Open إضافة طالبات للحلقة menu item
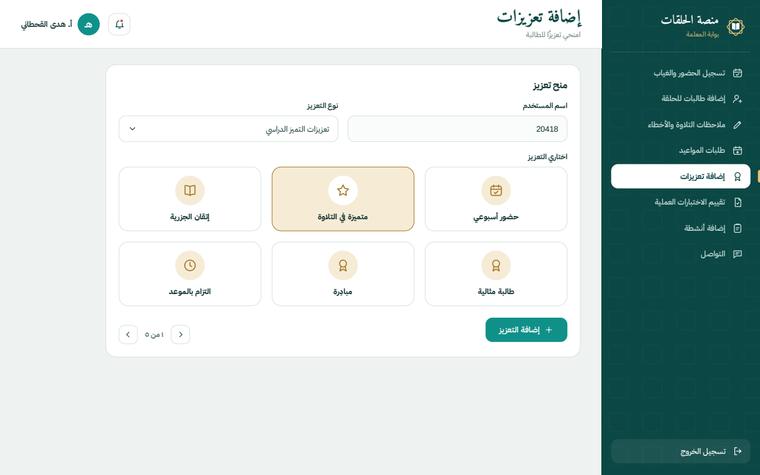Screen dimensions: 760x475 point(681,99)
